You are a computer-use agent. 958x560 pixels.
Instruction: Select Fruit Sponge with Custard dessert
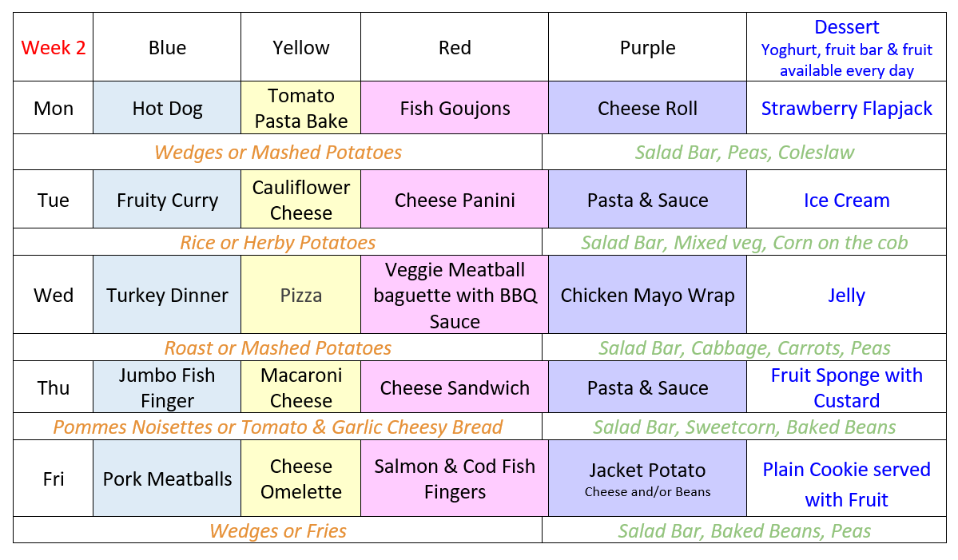pos(846,387)
